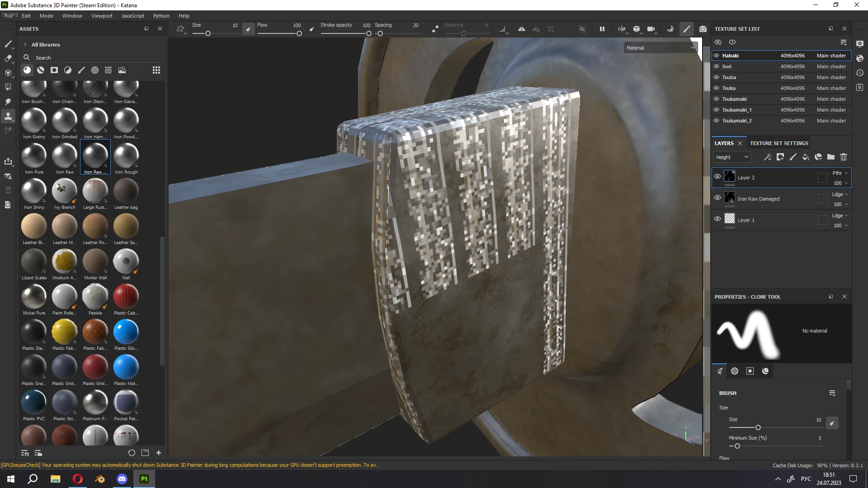
Task: Click the symmetry icon in top toolbar
Action: [x=521, y=29]
